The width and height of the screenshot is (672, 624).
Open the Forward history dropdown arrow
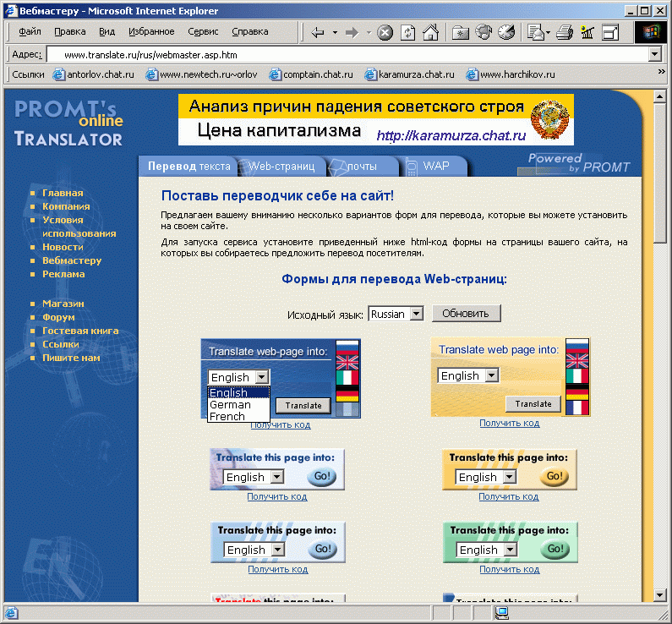[x=369, y=33]
